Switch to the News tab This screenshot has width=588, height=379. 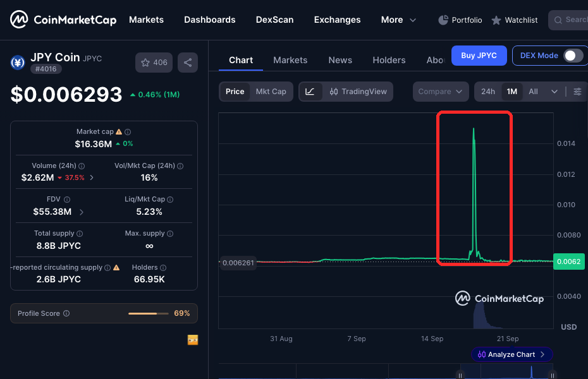[340, 60]
